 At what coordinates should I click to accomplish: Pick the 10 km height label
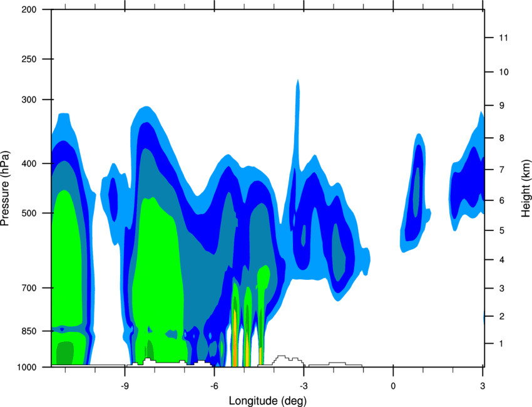504,72
